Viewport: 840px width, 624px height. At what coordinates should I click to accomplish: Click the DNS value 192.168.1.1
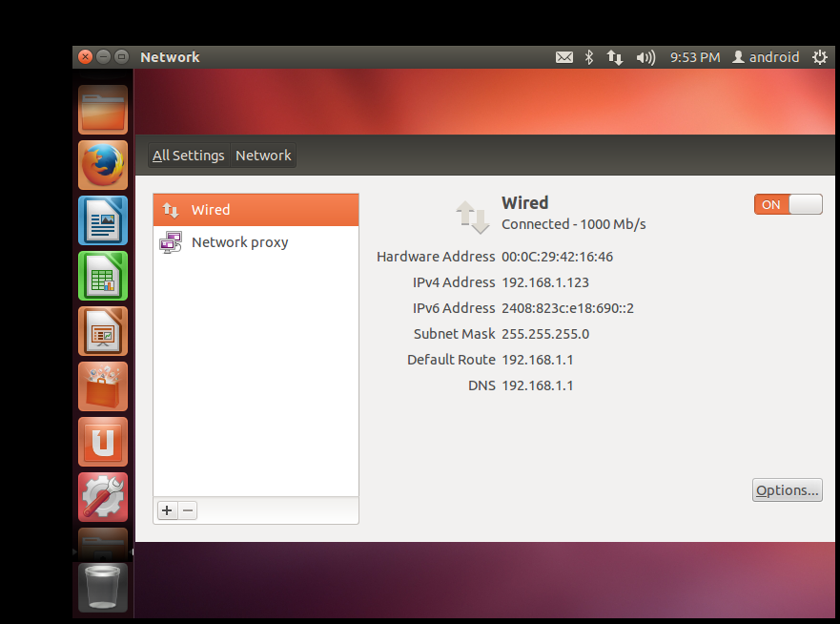[x=538, y=385]
